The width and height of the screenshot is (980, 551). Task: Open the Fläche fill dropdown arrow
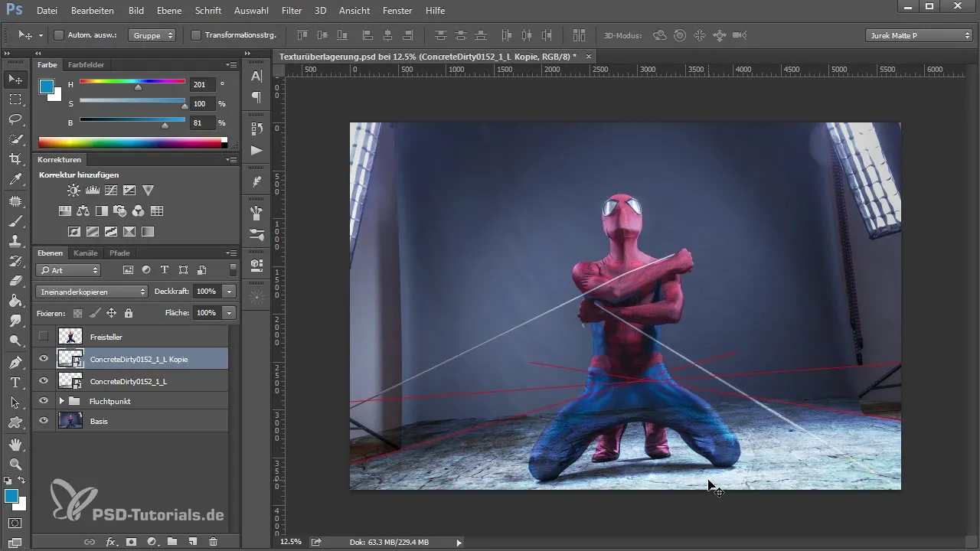229,313
